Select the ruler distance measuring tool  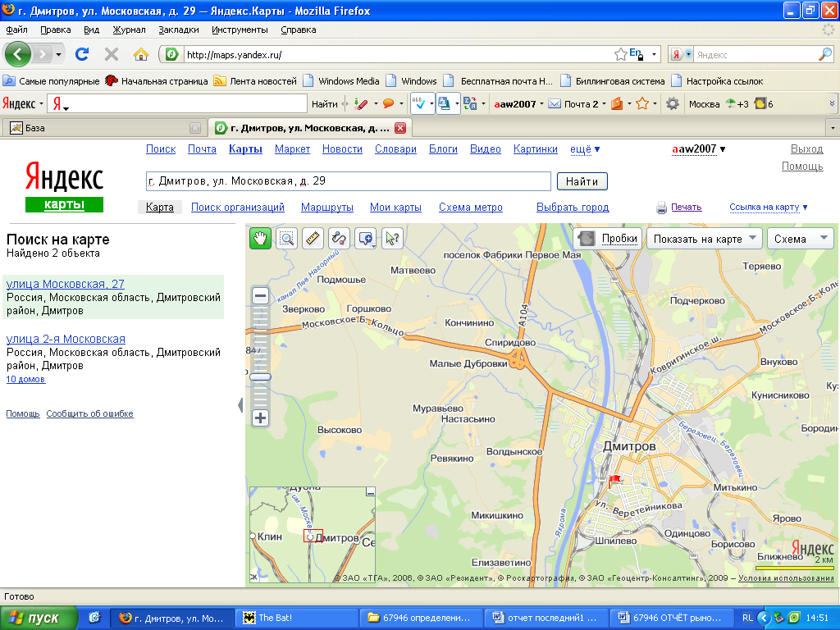point(313,239)
